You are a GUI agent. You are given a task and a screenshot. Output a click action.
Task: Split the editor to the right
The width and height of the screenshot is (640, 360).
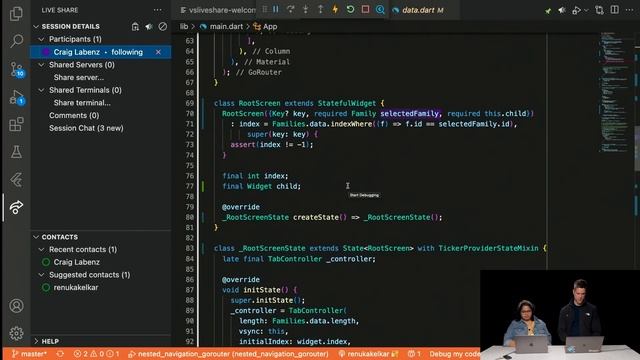[614, 10]
